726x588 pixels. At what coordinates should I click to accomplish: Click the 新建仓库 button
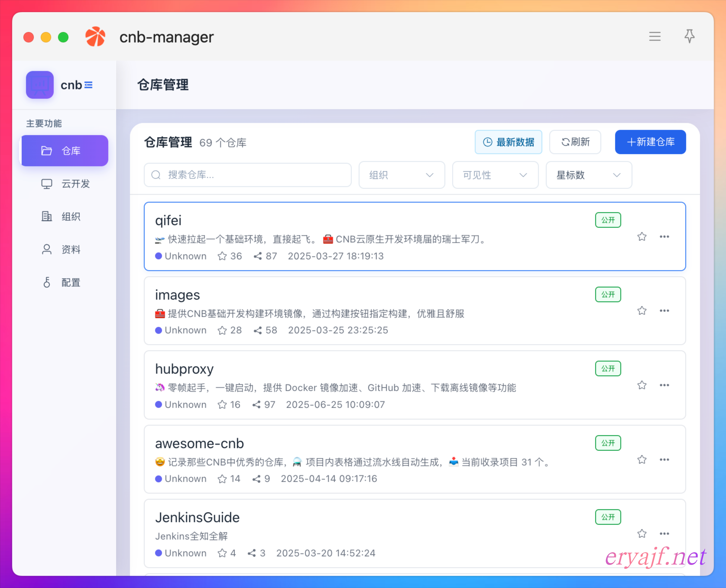pyautogui.click(x=650, y=142)
